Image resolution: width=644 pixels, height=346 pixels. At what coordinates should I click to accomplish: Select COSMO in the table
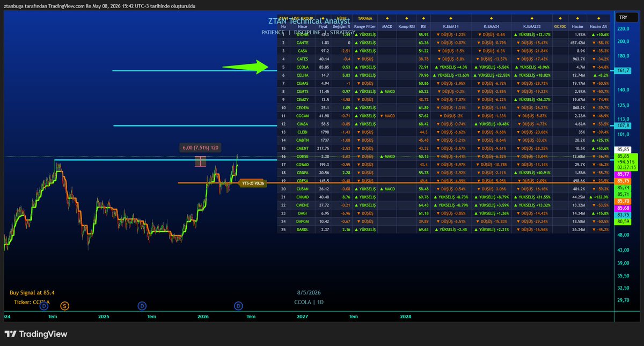[x=303, y=164]
